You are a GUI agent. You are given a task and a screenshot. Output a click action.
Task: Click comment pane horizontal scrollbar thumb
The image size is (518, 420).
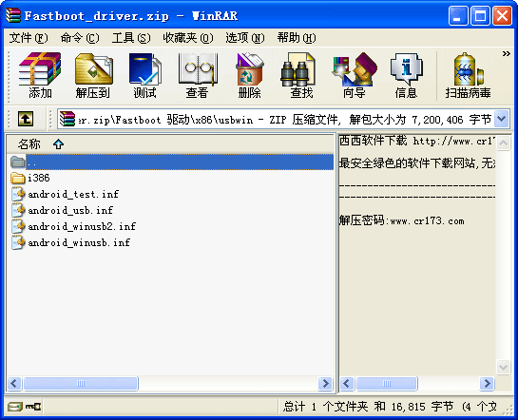click(387, 383)
